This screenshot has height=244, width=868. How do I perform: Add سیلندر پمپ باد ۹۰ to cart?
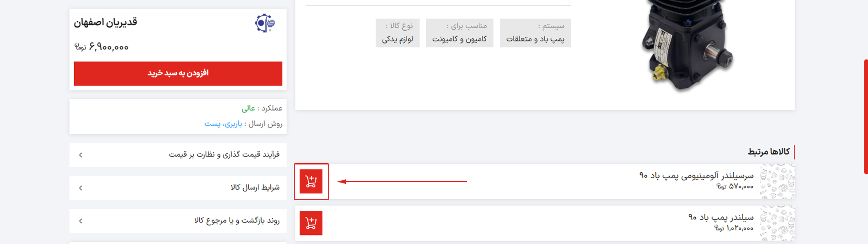[311, 223]
